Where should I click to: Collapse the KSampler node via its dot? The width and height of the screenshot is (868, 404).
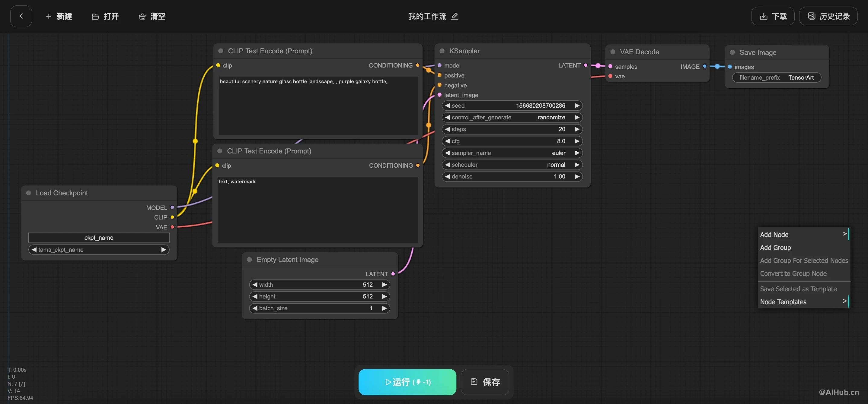442,51
